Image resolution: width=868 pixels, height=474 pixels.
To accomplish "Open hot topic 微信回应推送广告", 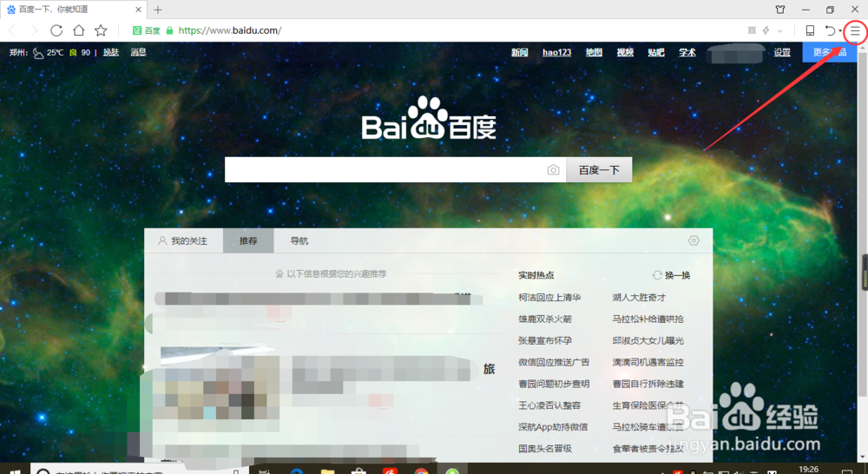I will (554, 362).
